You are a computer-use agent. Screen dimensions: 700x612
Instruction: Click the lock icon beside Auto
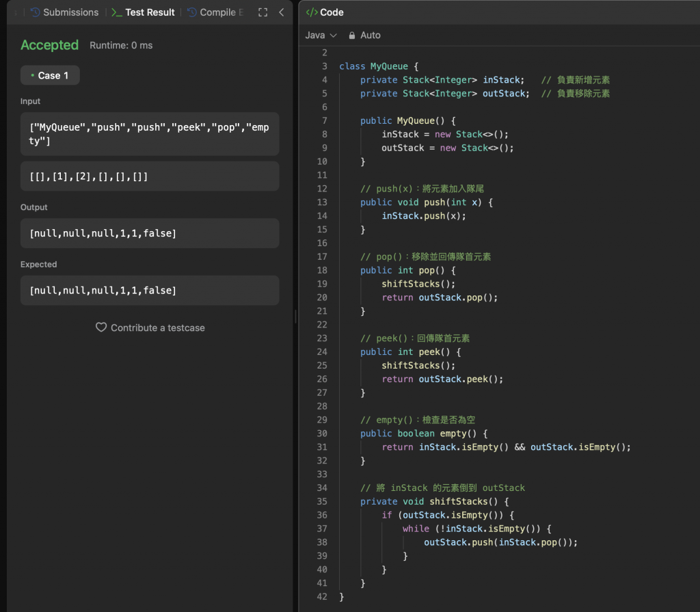(352, 35)
